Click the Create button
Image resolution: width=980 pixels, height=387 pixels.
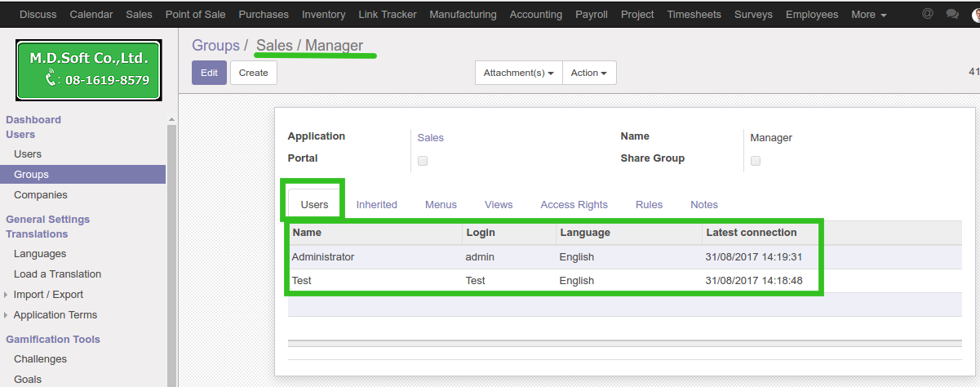(x=253, y=73)
